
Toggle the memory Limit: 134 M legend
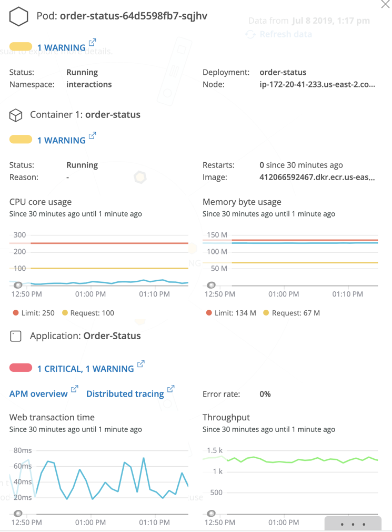click(231, 313)
